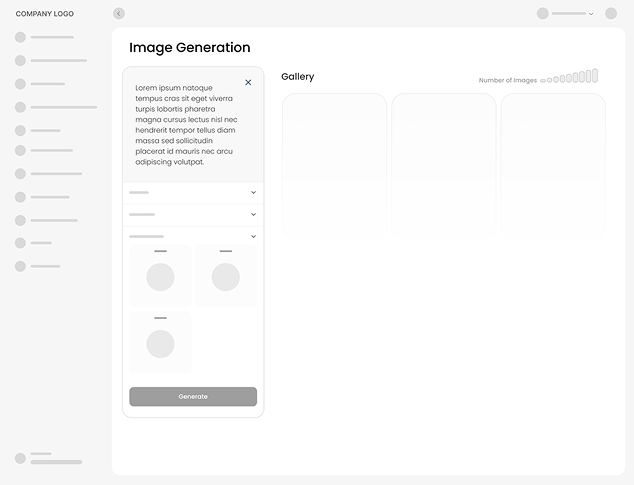Click the Generate button
Screen dimensions: 634x485
click(193, 397)
